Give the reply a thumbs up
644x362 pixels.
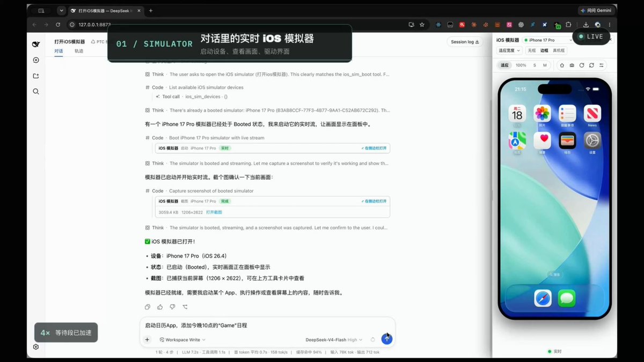[x=160, y=307]
